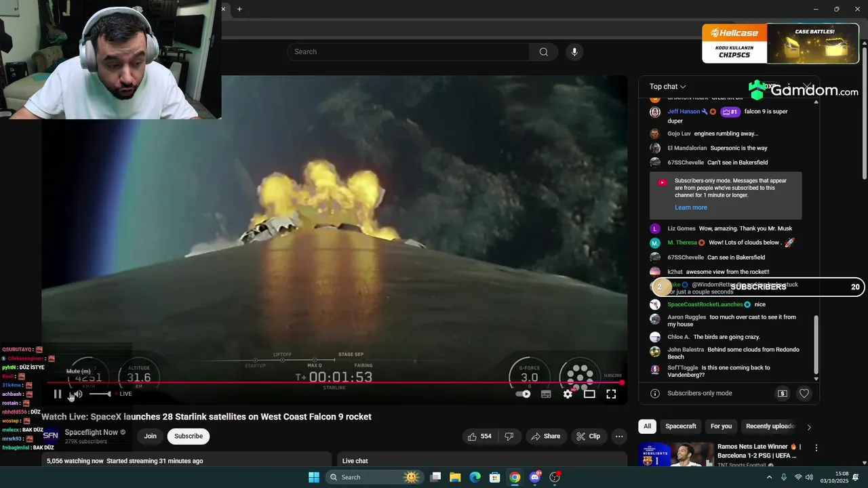868x488 pixels.
Task: Like the video (554)
Action: [479, 436]
